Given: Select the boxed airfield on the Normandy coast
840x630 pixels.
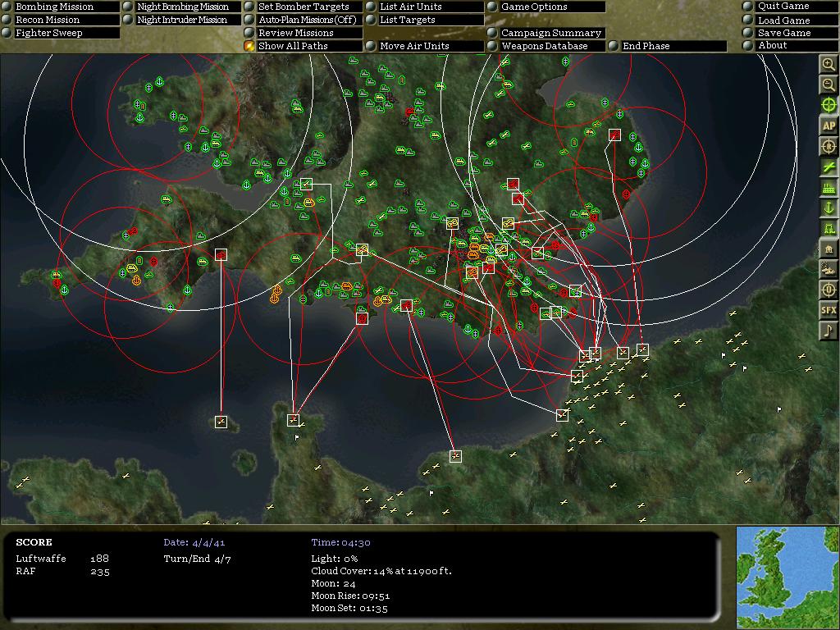Looking at the screenshot, I should click(455, 456).
